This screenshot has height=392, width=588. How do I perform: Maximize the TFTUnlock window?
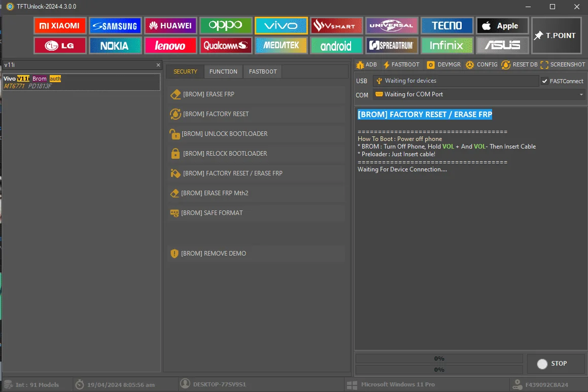[x=552, y=7]
